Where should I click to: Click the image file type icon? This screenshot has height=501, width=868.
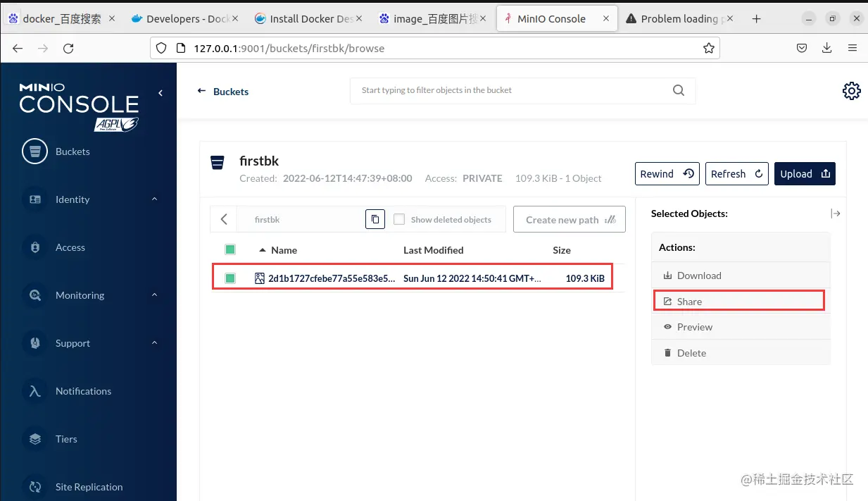coord(260,278)
